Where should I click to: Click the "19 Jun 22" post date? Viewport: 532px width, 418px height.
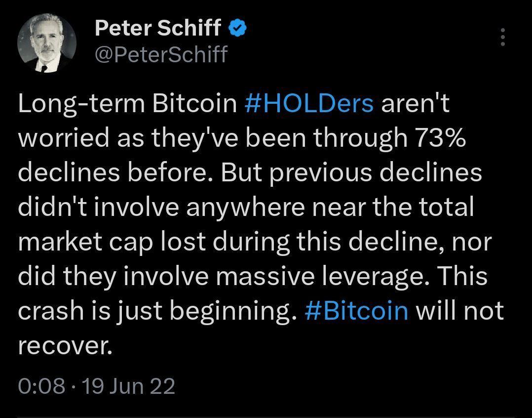[x=129, y=386]
